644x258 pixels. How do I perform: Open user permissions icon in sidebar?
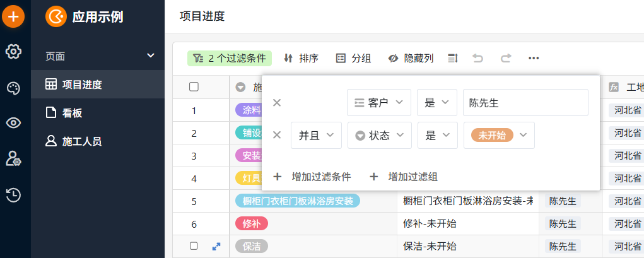[x=13, y=159]
